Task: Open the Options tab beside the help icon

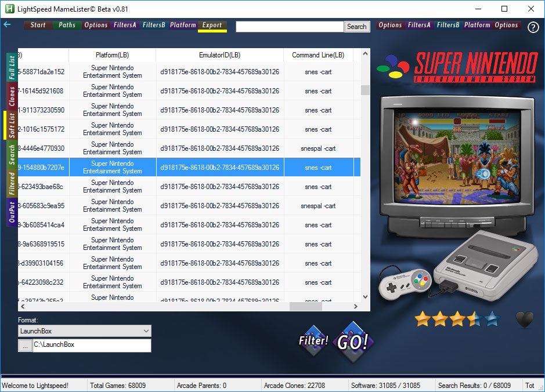Action: [506, 25]
